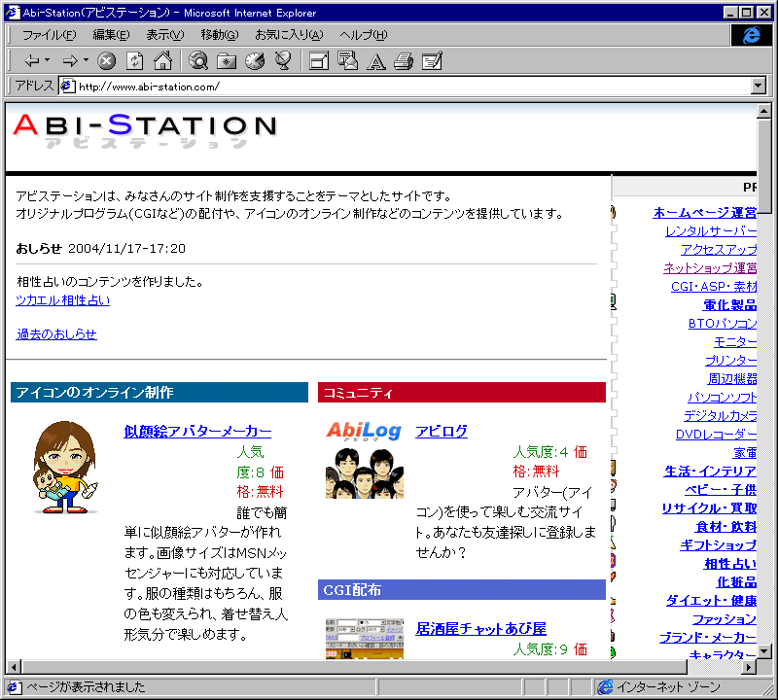Open the BTOパソコン sidebar link
This screenshot has width=778, height=700.
point(723,324)
